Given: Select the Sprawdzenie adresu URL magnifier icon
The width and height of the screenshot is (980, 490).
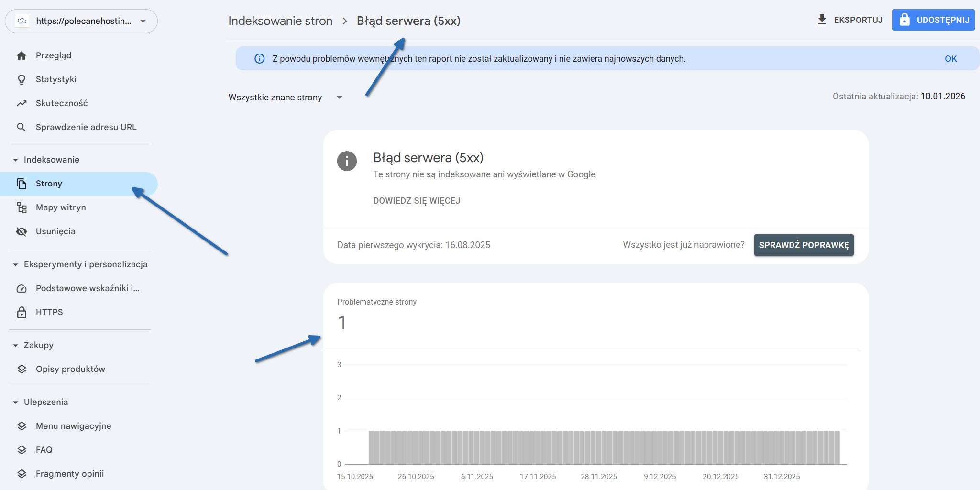Looking at the screenshot, I should click(22, 127).
